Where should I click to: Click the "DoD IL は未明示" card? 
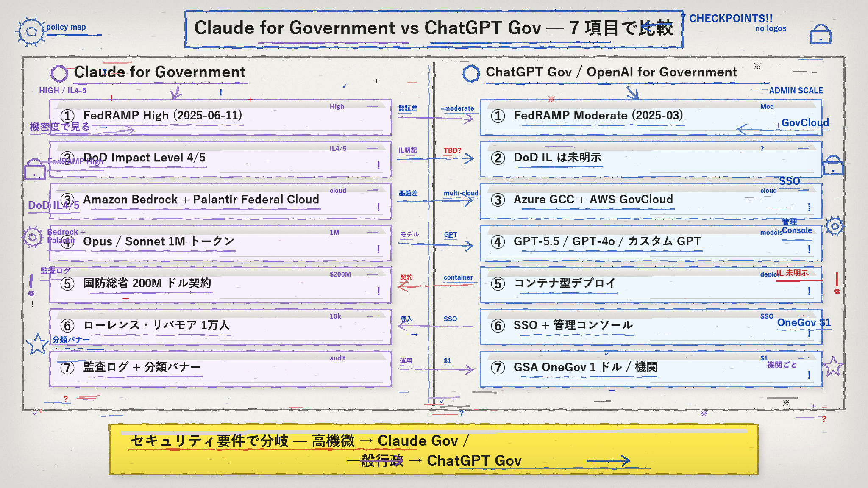[651, 159]
